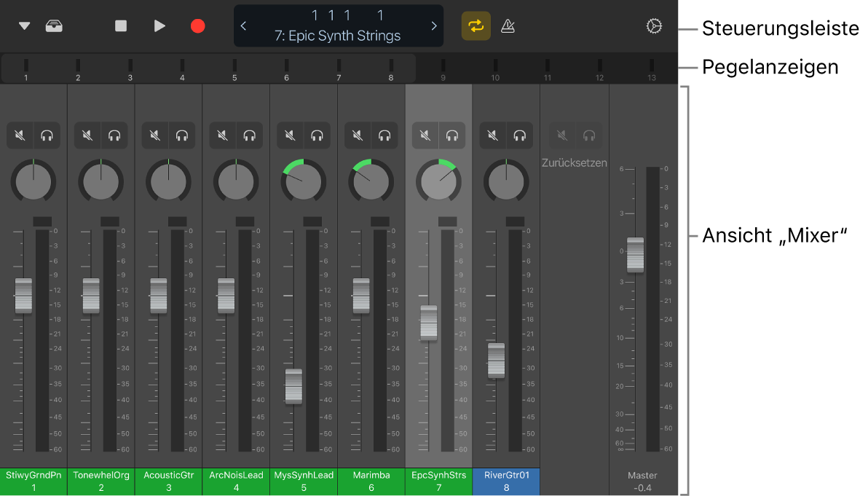Open the settings gear icon
Viewport: 868px width, 496px height.
(654, 26)
